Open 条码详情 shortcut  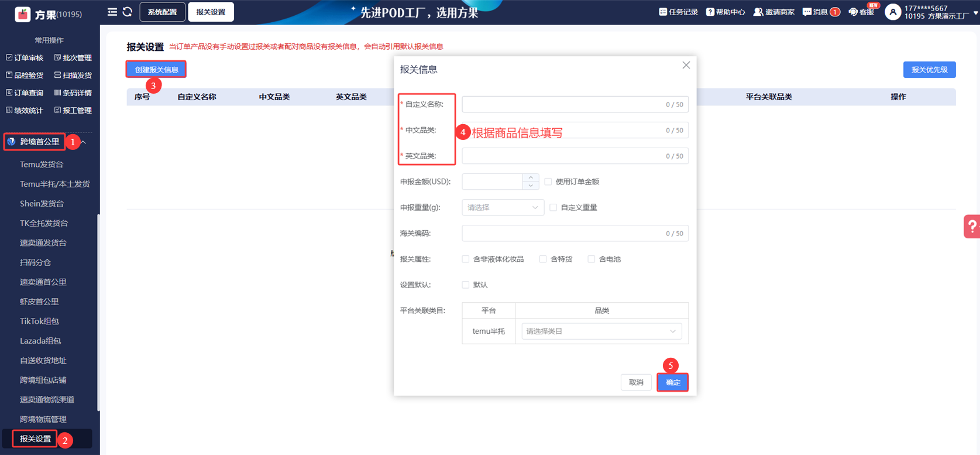coord(73,93)
